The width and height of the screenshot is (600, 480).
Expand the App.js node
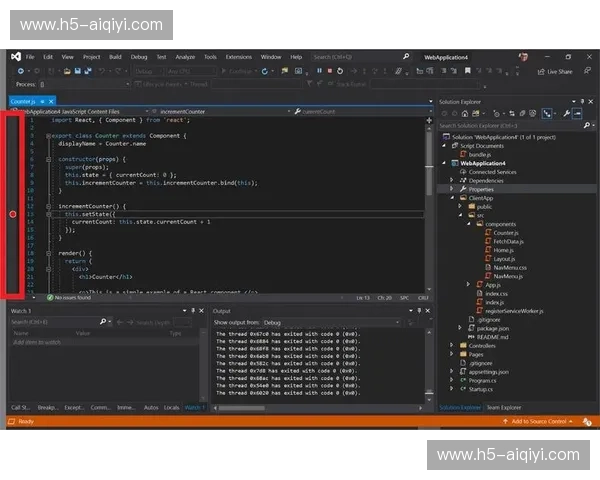[x=468, y=284]
